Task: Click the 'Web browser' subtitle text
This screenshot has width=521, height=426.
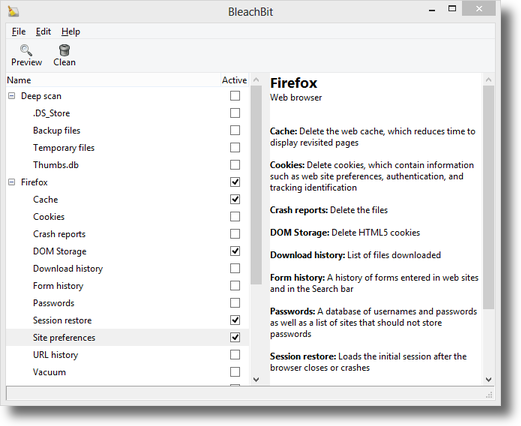Action: point(296,98)
